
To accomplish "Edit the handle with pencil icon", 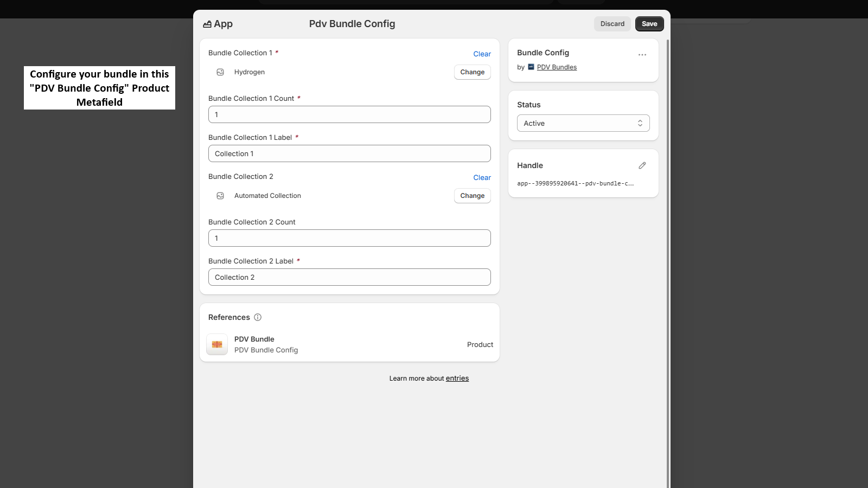I will [x=642, y=165].
